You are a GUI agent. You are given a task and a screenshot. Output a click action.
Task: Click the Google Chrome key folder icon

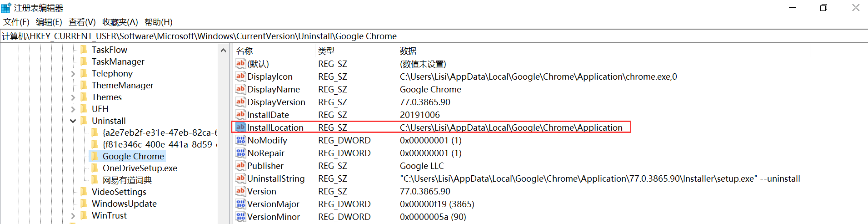(95, 156)
